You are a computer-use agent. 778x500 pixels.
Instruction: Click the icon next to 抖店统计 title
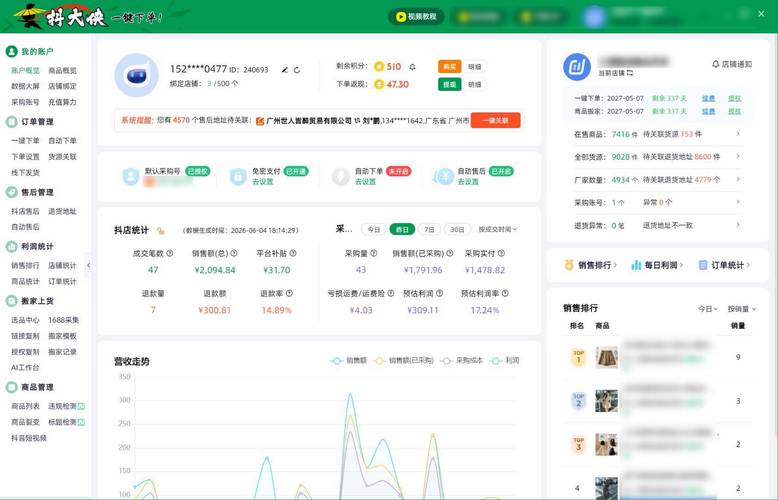(x=160, y=231)
